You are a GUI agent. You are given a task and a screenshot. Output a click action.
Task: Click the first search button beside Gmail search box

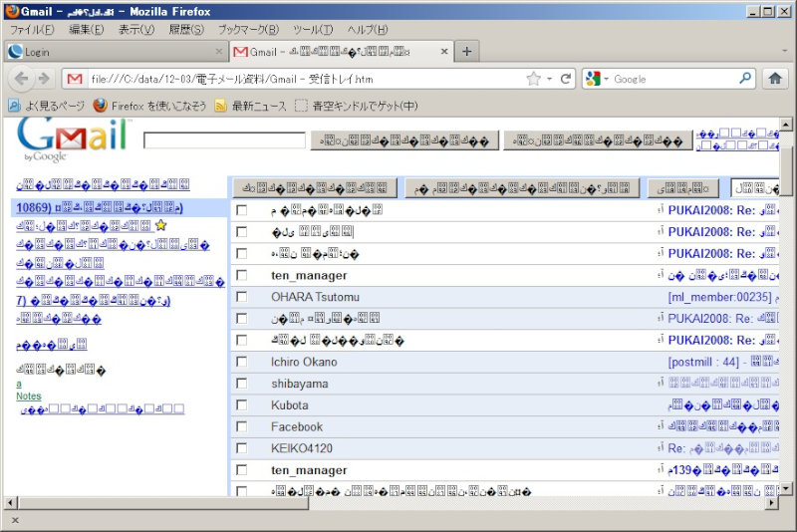tap(404, 140)
